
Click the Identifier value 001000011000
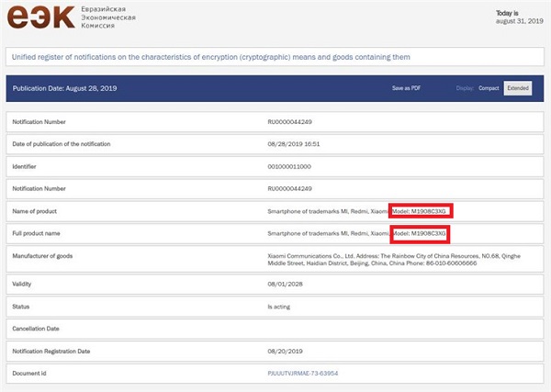pyautogui.click(x=289, y=166)
